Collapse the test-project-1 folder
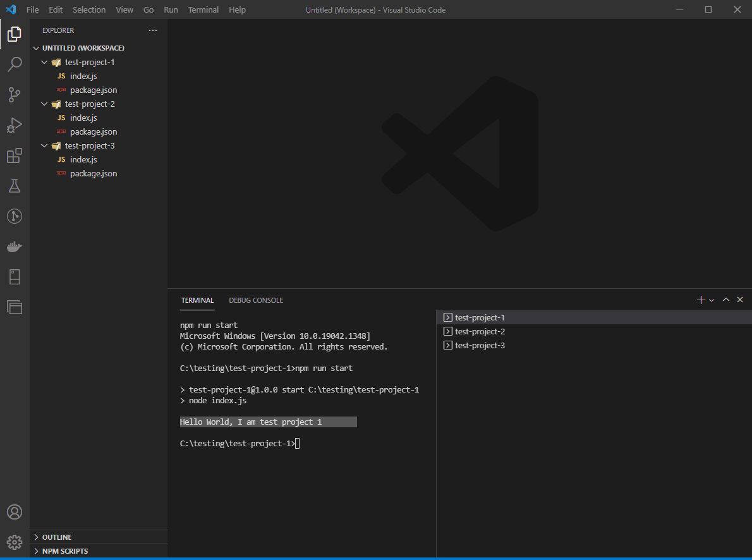This screenshot has width=752, height=560. tap(99, 62)
